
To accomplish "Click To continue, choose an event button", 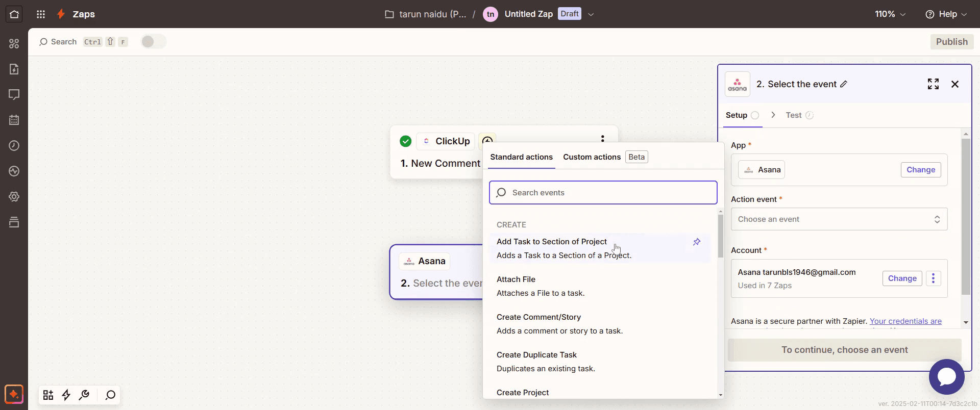I will click(x=844, y=350).
